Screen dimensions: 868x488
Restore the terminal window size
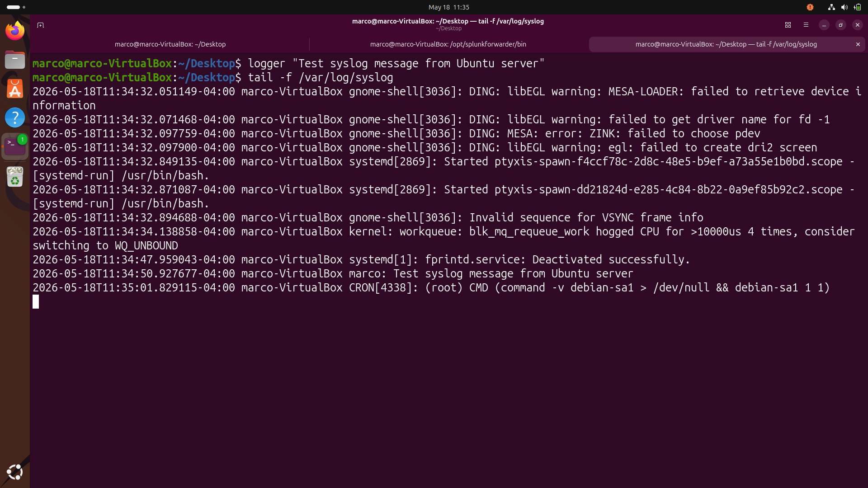pyautogui.click(x=841, y=25)
